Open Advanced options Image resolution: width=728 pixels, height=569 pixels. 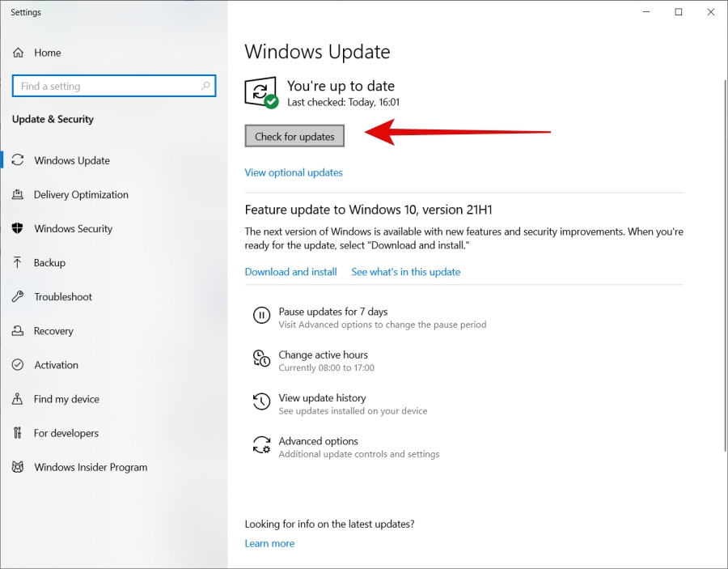pos(318,441)
